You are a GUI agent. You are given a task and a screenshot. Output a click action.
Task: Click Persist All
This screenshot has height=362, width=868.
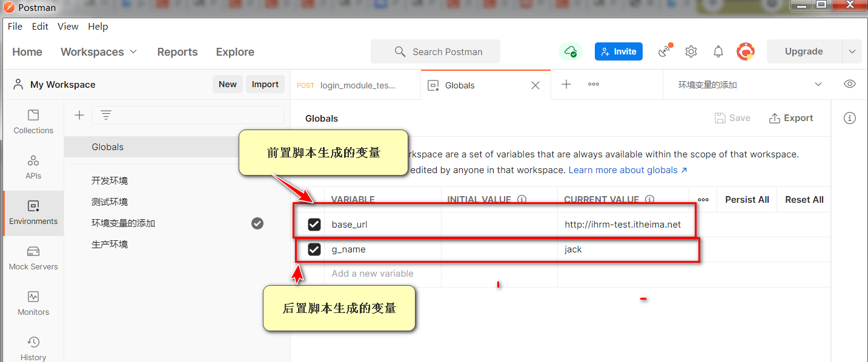coord(747,200)
